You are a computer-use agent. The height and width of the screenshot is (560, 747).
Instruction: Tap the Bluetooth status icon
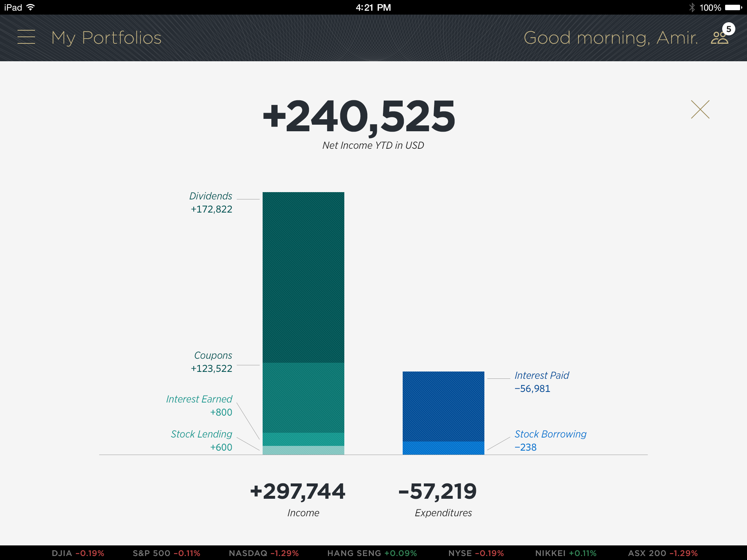pos(692,7)
